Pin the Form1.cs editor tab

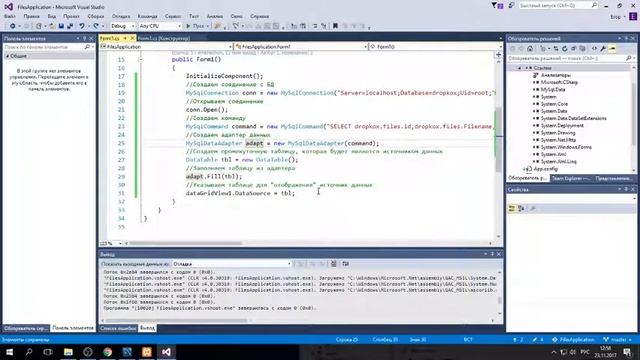coord(125,38)
